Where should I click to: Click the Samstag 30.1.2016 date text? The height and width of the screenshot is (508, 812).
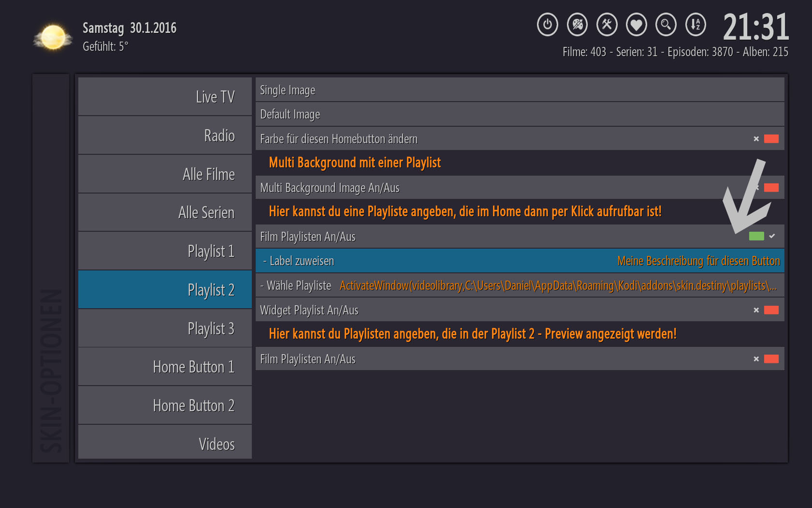[130, 28]
